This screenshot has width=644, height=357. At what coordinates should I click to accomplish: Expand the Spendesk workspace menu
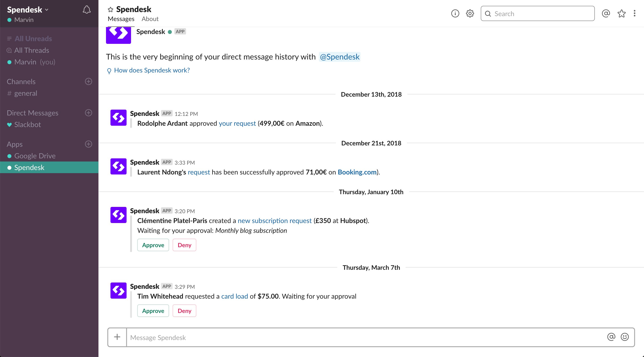pyautogui.click(x=28, y=10)
